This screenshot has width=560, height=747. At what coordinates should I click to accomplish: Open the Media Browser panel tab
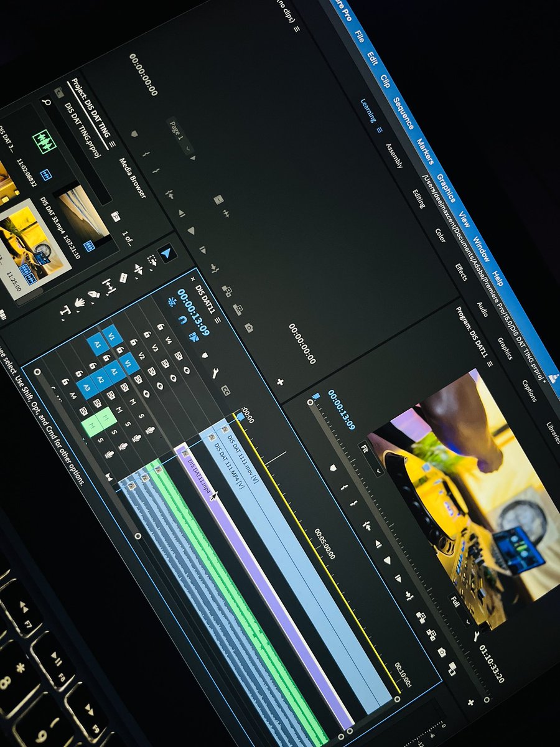133,177
